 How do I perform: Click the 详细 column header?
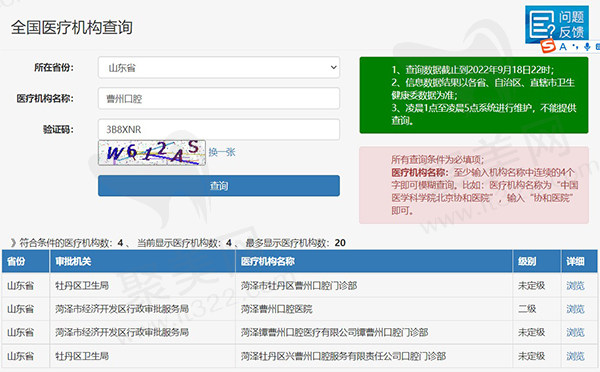coord(579,261)
